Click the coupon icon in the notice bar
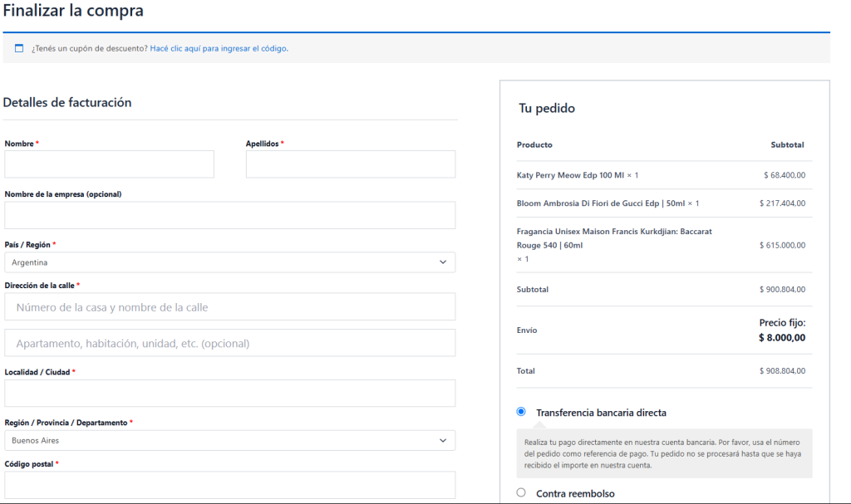 coord(19,48)
